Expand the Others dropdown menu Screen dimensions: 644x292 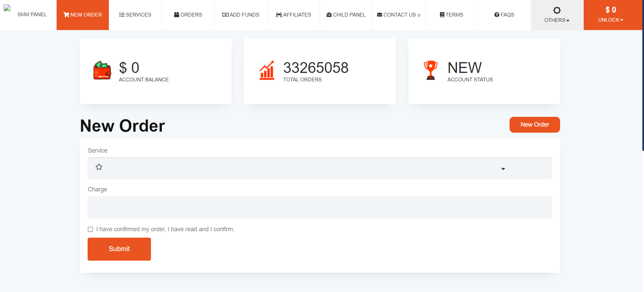pos(557,20)
